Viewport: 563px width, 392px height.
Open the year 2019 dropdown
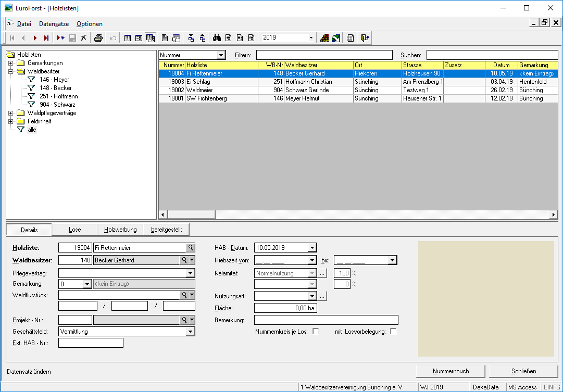pos(311,37)
